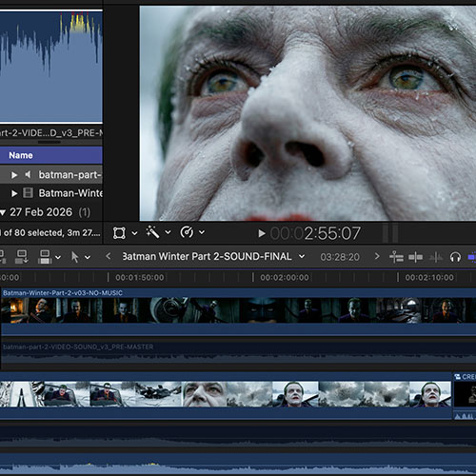Click the speaker icon on batman-part- row
The height and width of the screenshot is (476, 476).
(28, 174)
